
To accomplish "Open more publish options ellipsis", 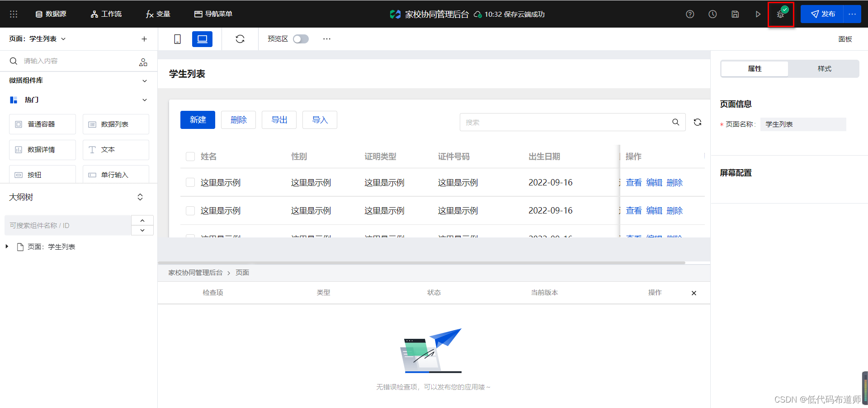I will (x=852, y=14).
